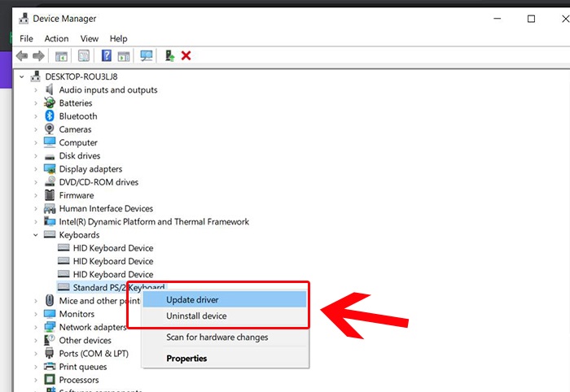The height and width of the screenshot is (392, 570).
Task: Click the red X Uninstall device icon
Action: [186, 55]
